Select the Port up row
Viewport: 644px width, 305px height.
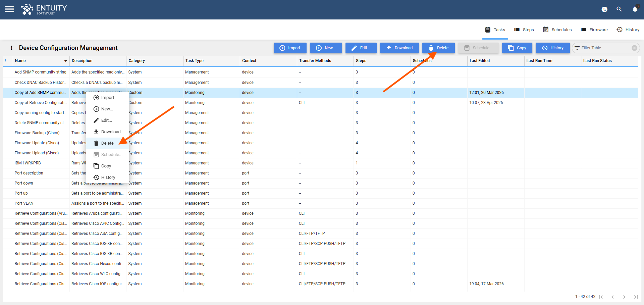coord(320,193)
